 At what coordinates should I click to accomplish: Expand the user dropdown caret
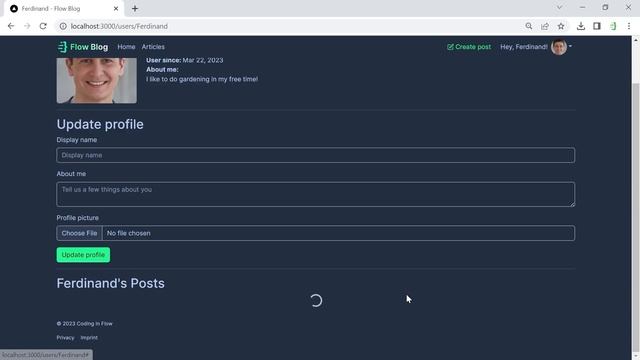click(570, 47)
